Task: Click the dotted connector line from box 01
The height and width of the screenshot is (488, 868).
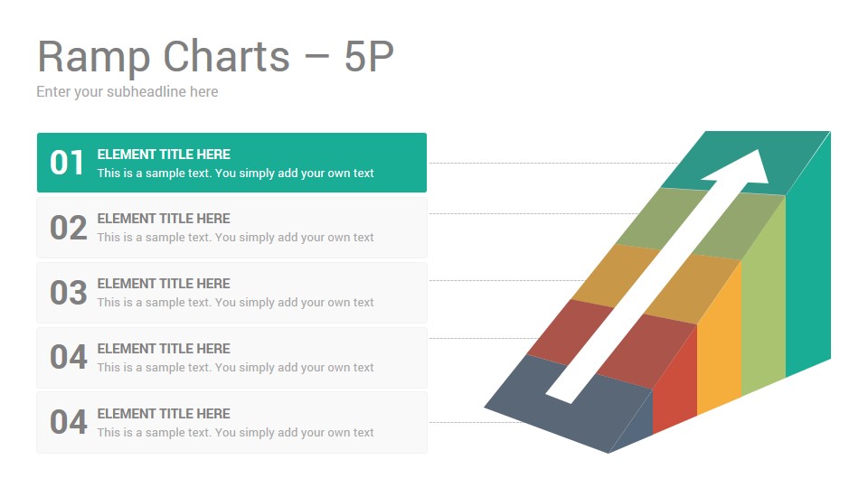Action: coord(553,164)
